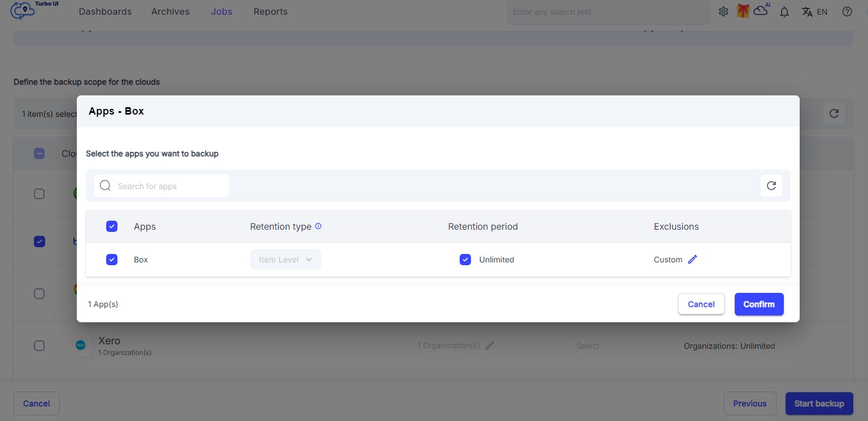Image resolution: width=868 pixels, height=421 pixels.
Task: Focus the global search text box
Action: point(609,12)
